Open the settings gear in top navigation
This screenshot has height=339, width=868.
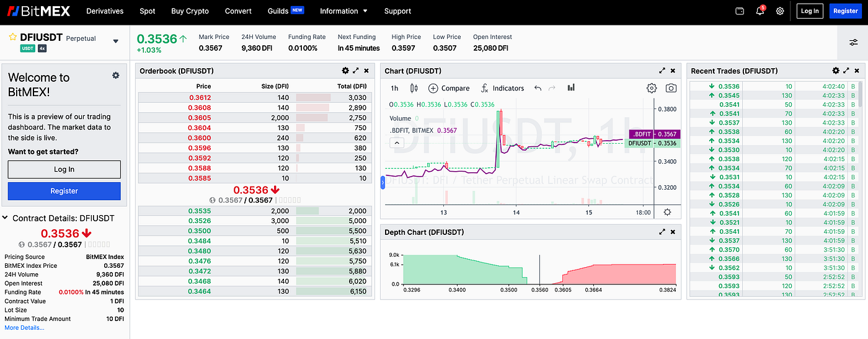pyautogui.click(x=780, y=11)
